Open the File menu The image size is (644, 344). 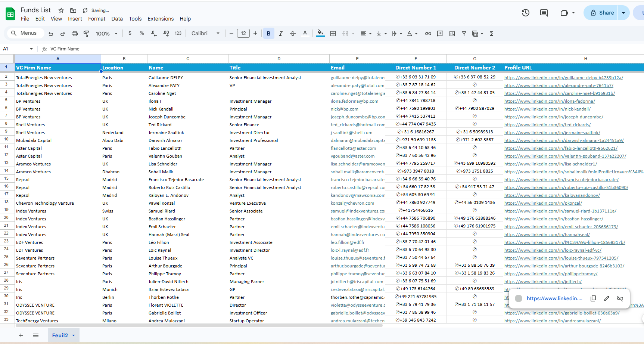point(25,19)
